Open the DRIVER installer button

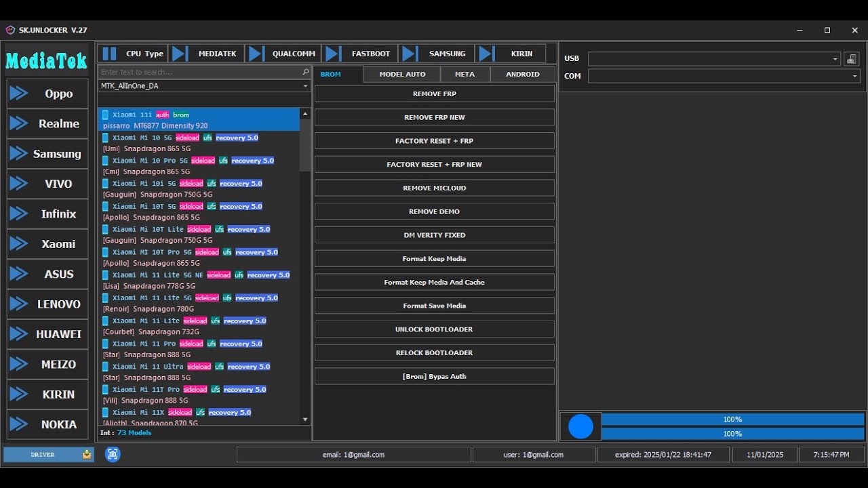(48, 454)
